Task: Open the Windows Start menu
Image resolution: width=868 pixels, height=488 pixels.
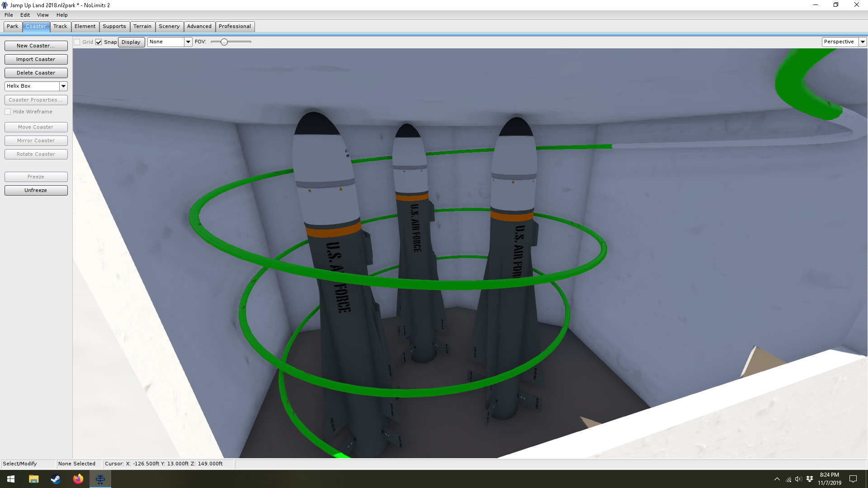Action: pos(11,479)
